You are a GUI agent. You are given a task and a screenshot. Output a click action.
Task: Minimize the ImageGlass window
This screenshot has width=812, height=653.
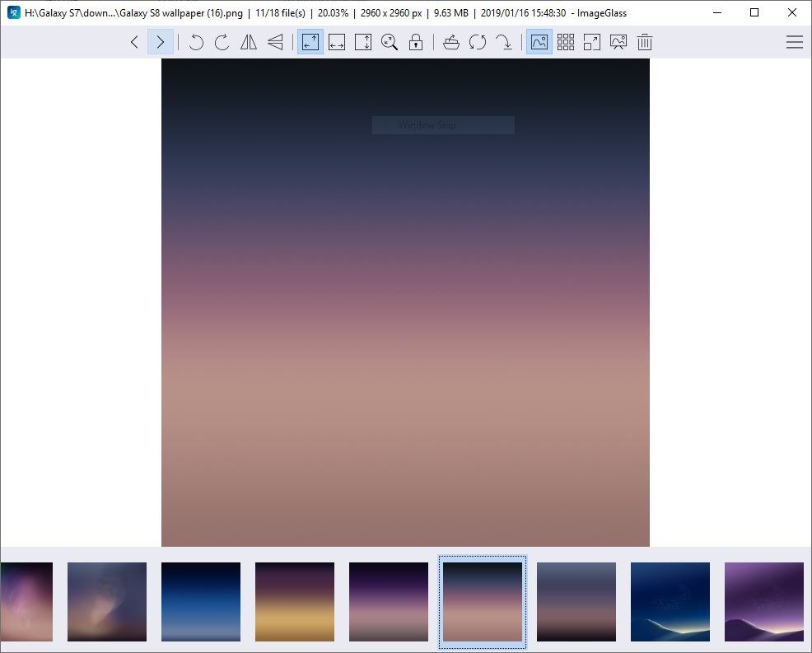(x=717, y=12)
